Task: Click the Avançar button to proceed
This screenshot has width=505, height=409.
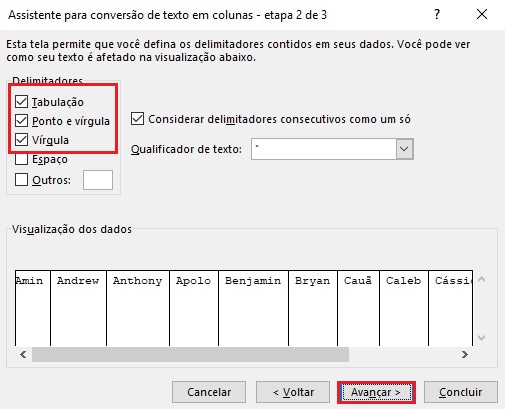Action: 376,392
